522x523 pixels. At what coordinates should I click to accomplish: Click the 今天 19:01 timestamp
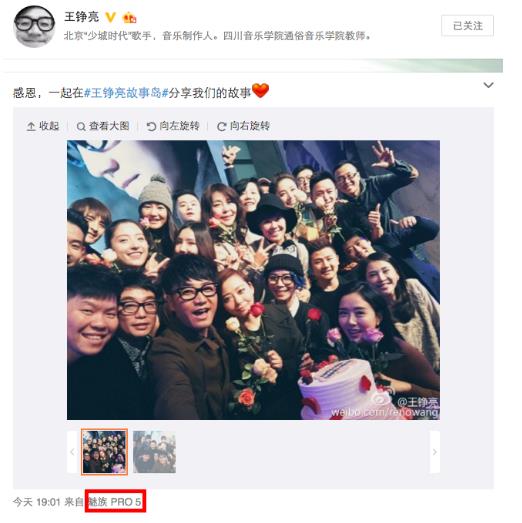coord(37,502)
